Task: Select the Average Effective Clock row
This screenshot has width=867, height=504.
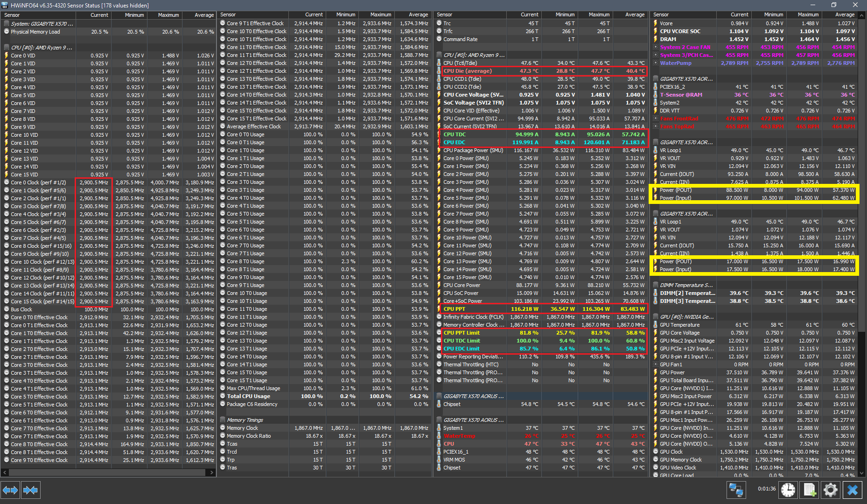Action: [x=325, y=126]
